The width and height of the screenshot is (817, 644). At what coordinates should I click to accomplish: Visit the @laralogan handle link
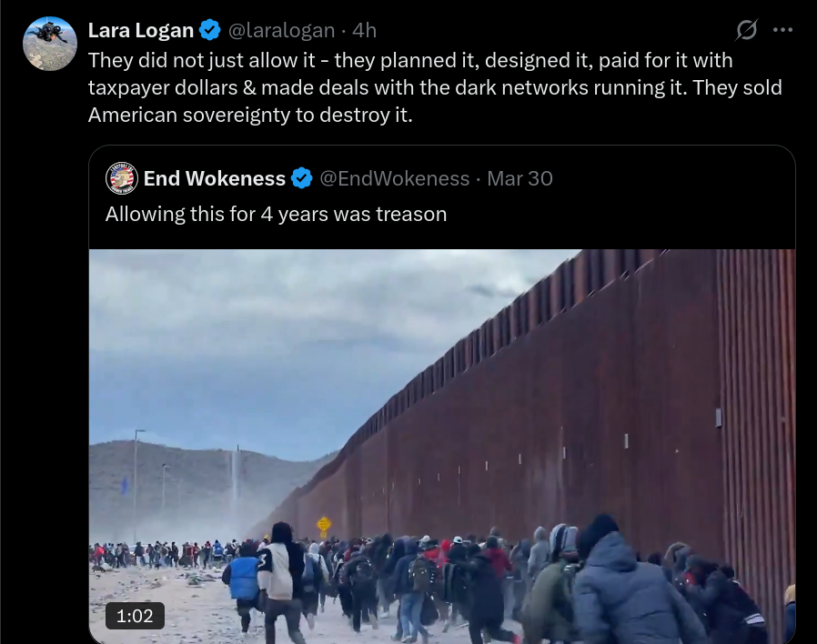click(281, 30)
